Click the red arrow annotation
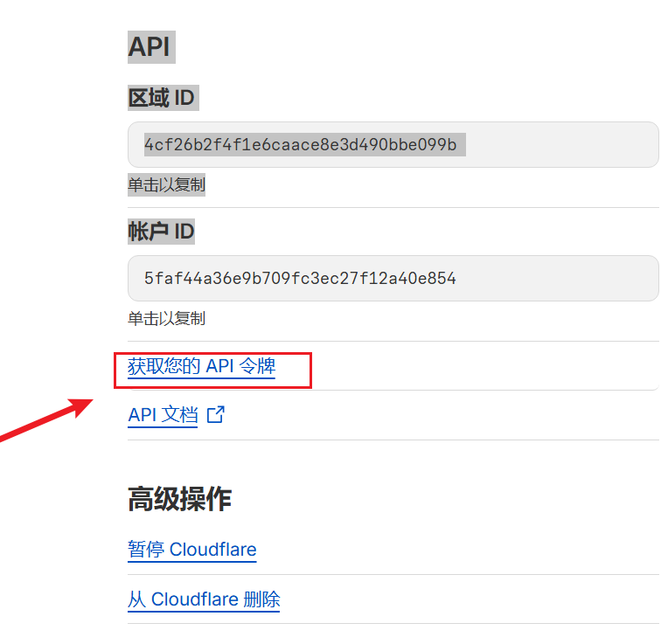668x644 pixels. click(44, 419)
